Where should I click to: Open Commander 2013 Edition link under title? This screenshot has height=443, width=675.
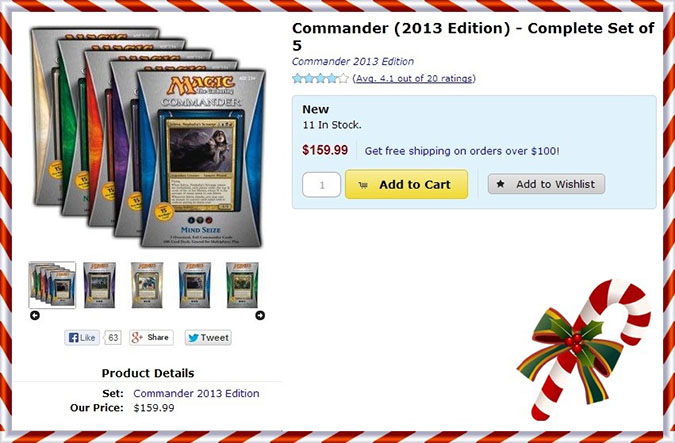[353, 62]
